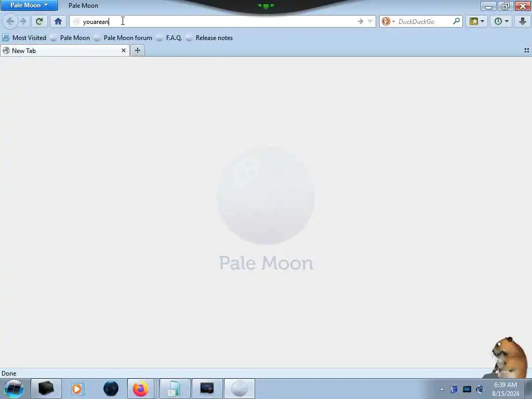532x399 pixels.
Task: Open the Most Visited bookmarks folder
Action: [x=24, y=37]
